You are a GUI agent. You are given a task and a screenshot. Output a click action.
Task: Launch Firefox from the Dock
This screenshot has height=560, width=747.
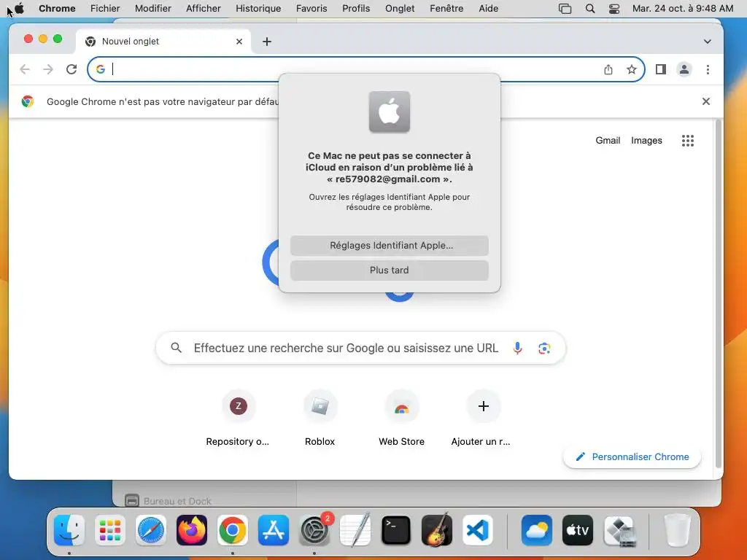coord(192,530)
